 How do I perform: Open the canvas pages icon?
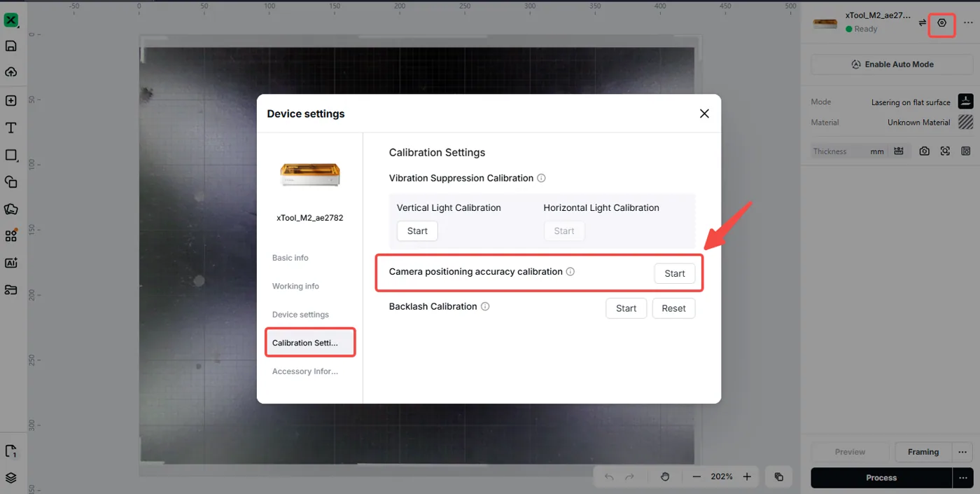click(x=10, y=451)
